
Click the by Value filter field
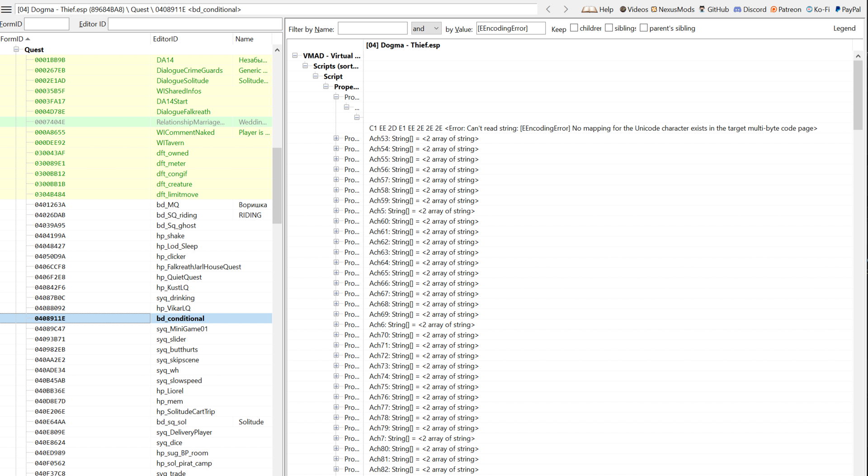pyautogui.click(x=511, y=29)
